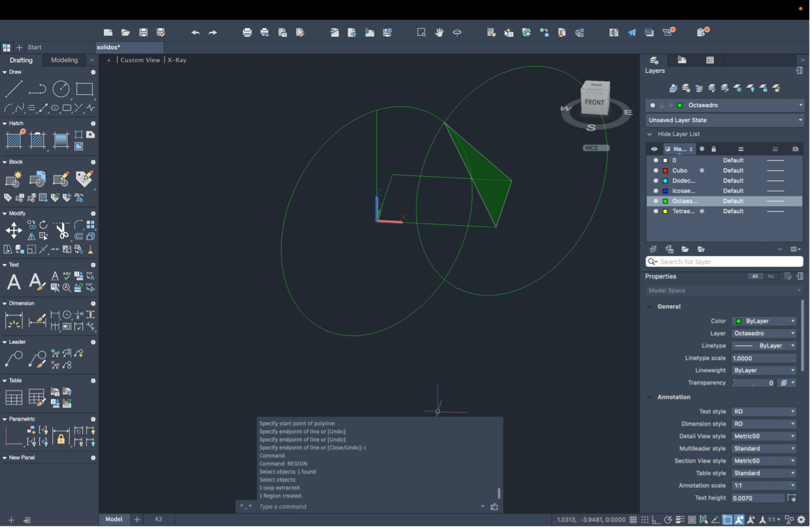This screenshot has height=529, width=812.
Task: Click the Hatch tool icon
Action: click(x=14, y=140)
